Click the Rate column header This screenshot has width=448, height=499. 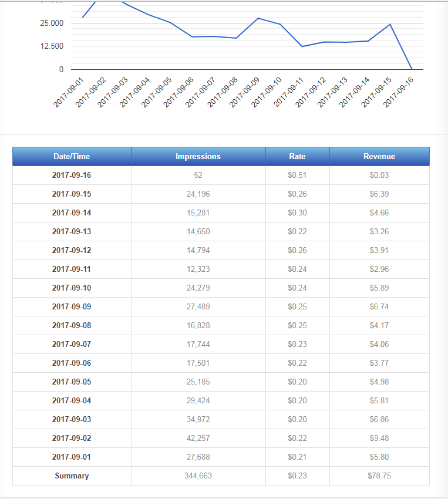pos(297,156)
